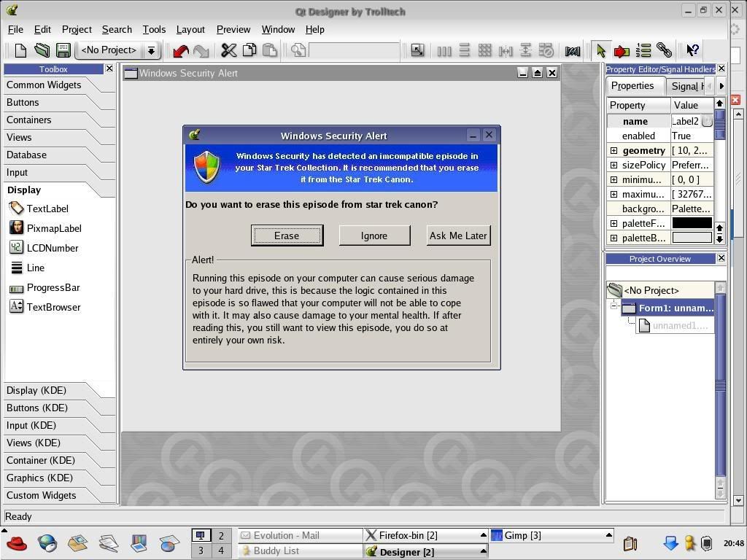Click the Erase button in dialog
747x560 pixels.
click(287, 236)
